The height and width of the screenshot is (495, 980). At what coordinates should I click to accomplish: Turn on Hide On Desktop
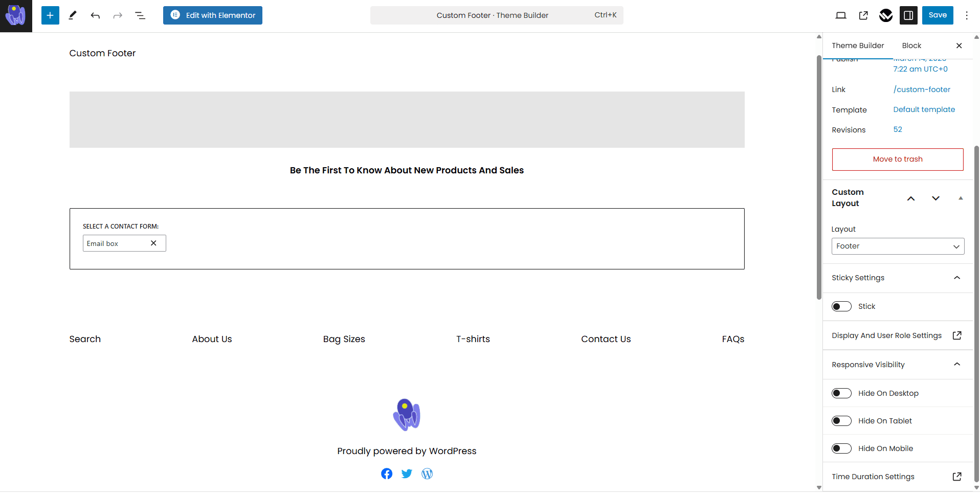click(841, 393)
